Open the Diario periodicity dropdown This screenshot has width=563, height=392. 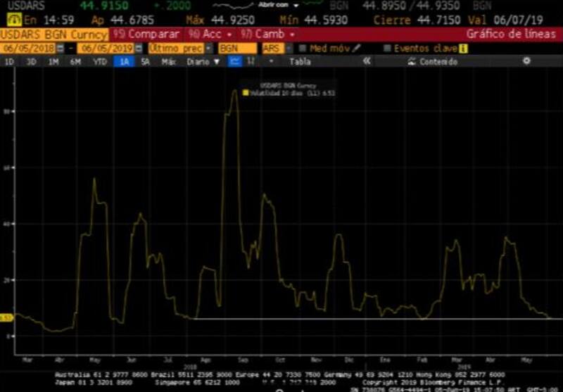pyautogui.click(x=203, y=62)
